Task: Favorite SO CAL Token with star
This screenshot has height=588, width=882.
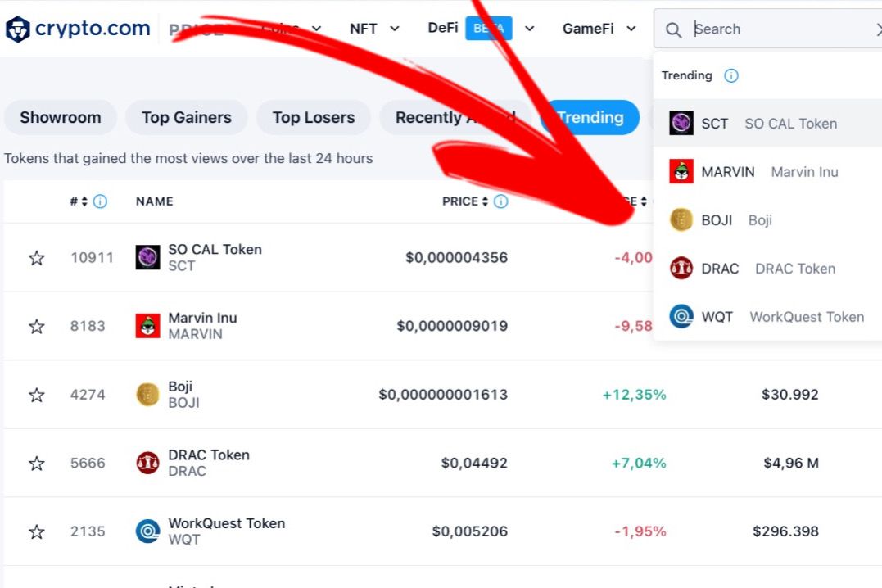Action: pyautogui.click(x=37, y=258)
